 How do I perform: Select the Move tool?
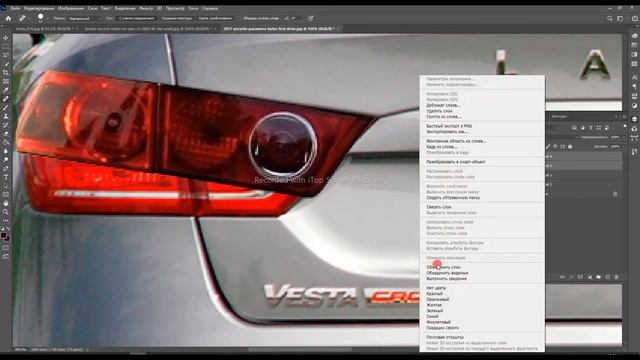click(6, 38)
